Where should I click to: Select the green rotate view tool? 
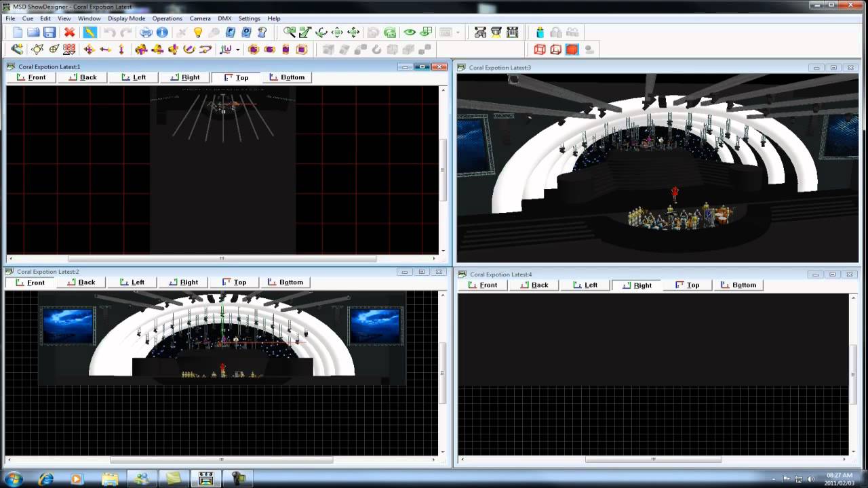pos(321,33)
